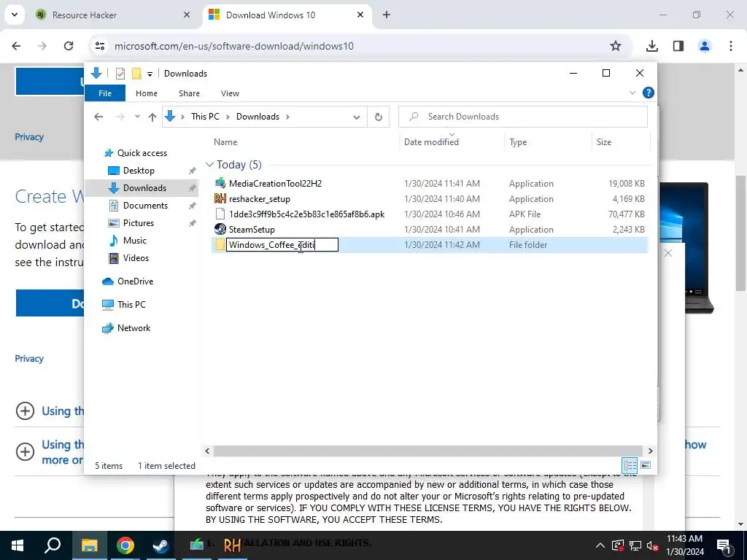Switch to the Download Windows 10 tab
This screenshot has height=560, width=747.
(286, 15)
